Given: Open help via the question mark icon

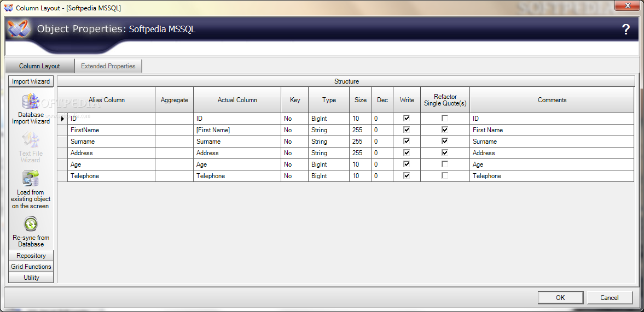Looking at the screenshot, I should [x=625, y=30].
